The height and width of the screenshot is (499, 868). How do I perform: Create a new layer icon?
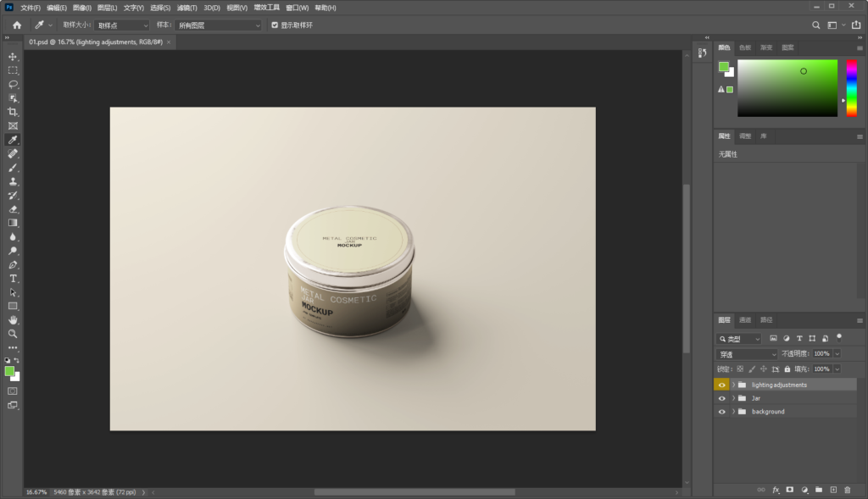(x=833, y=490)
